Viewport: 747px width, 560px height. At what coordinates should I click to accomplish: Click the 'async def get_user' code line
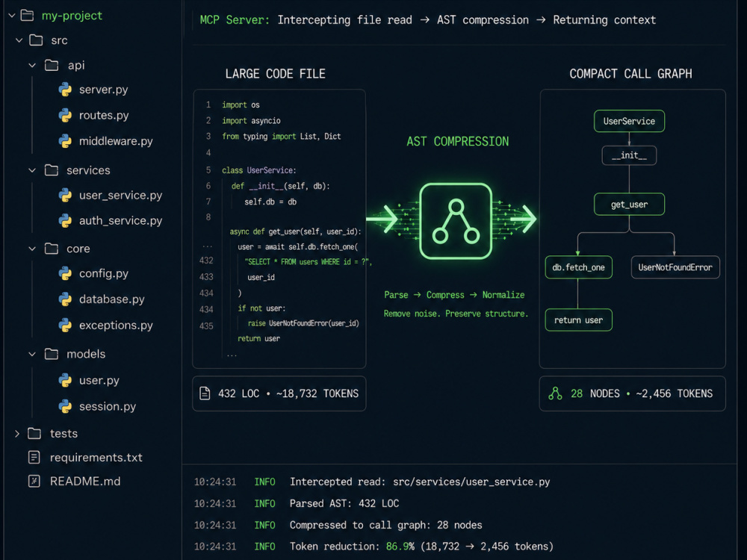pyautogui.click(x=295, y=231)
